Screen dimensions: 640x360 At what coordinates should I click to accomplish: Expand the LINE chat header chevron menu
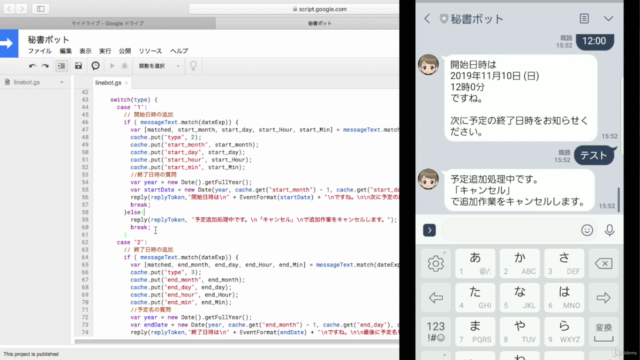click(608, 19)
